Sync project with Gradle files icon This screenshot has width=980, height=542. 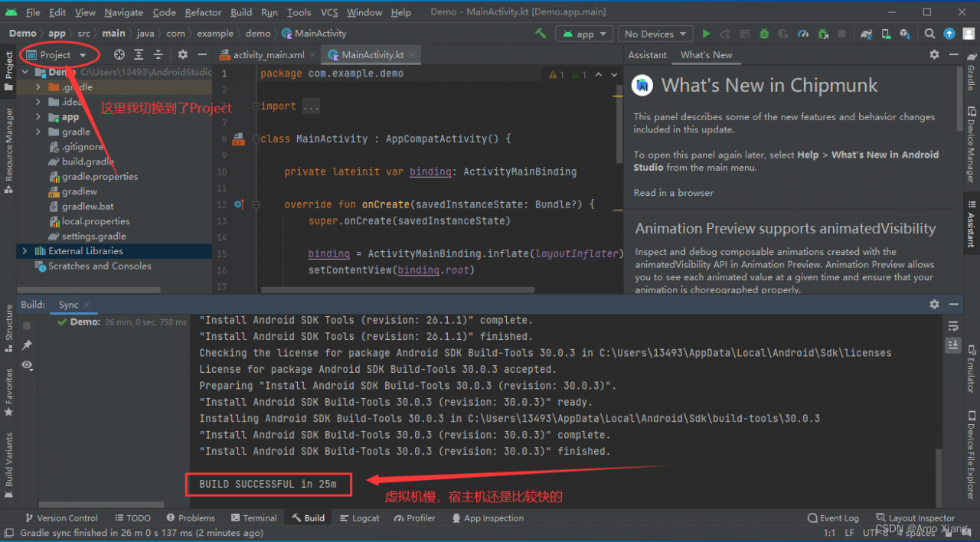click(x=866, y=34)
